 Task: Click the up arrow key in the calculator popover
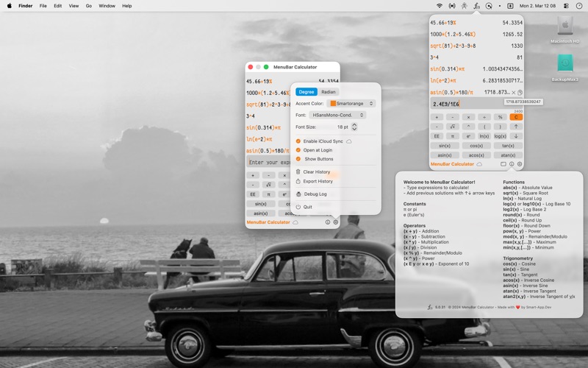516,127
